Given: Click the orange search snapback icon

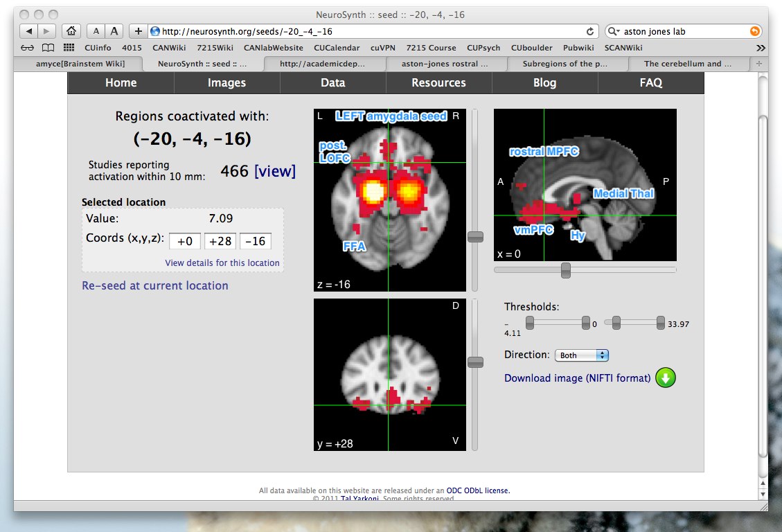Looking at the screenshot, I should coord(755,31).
